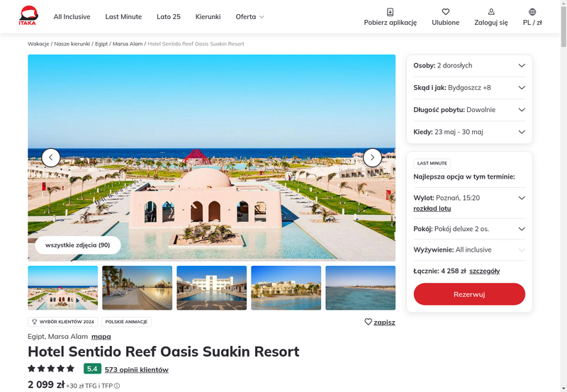Open wszystkie zdjęcia (90) gallery button
This screenshot has height=392, width=567.
point(78,245)
